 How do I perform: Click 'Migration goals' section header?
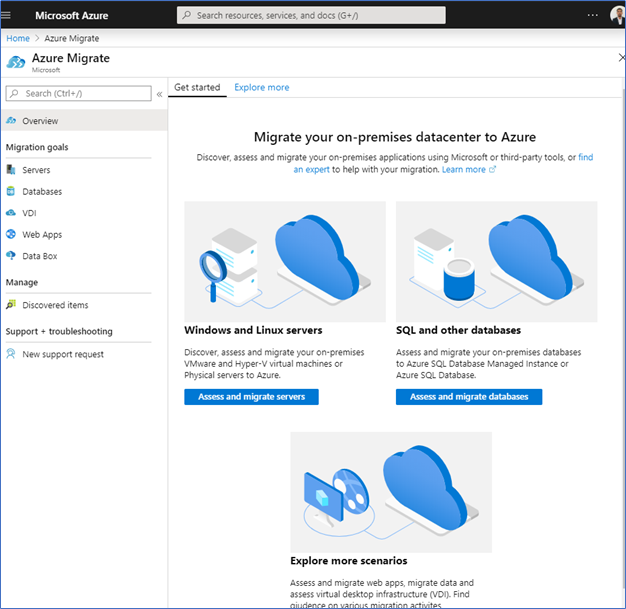pos(37,147)
